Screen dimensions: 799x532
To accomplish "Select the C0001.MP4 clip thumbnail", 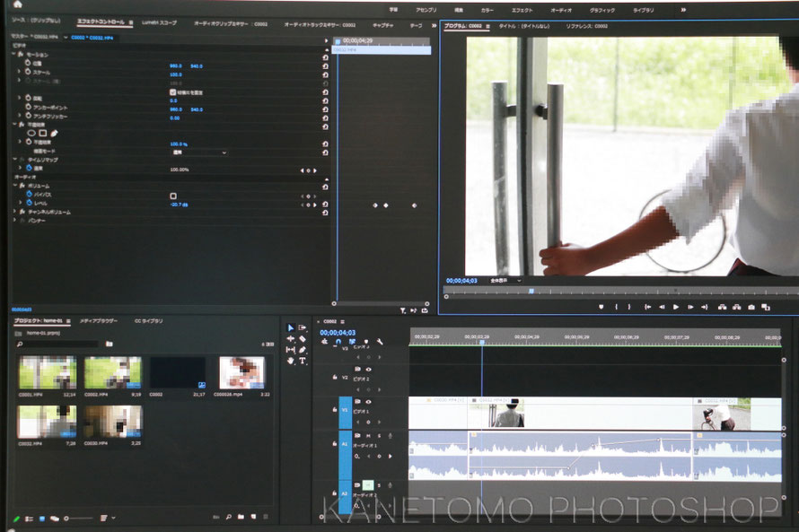I will [48, 372].
